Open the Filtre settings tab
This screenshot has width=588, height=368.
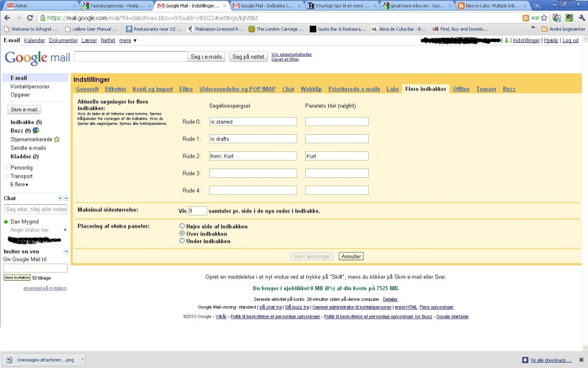[186, 89]
